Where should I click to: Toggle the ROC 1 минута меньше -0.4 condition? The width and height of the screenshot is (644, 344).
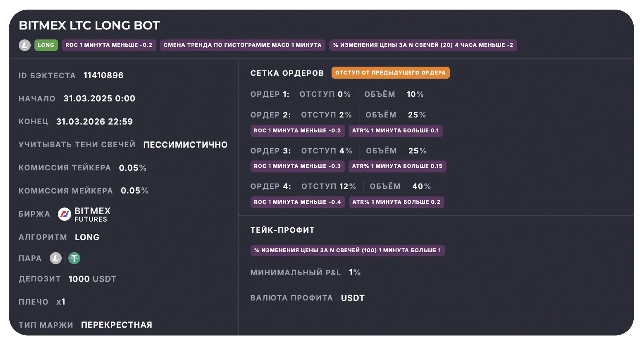tap(297, 202)
